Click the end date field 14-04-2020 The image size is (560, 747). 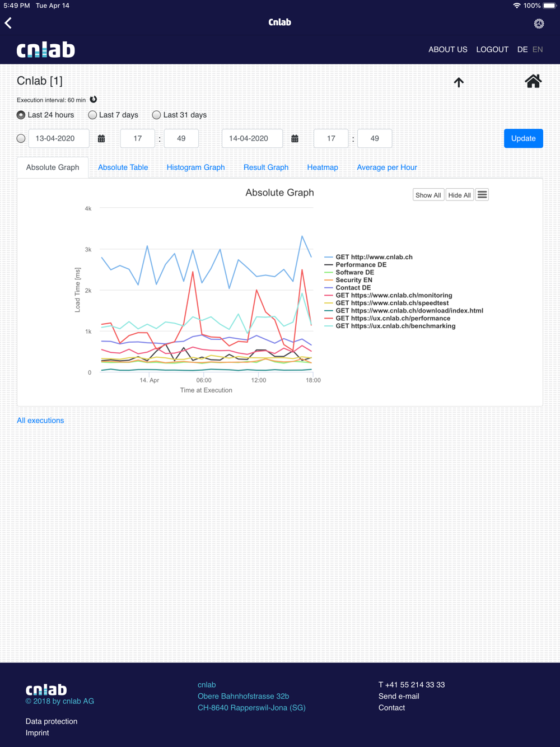click(x=253, y=138)
